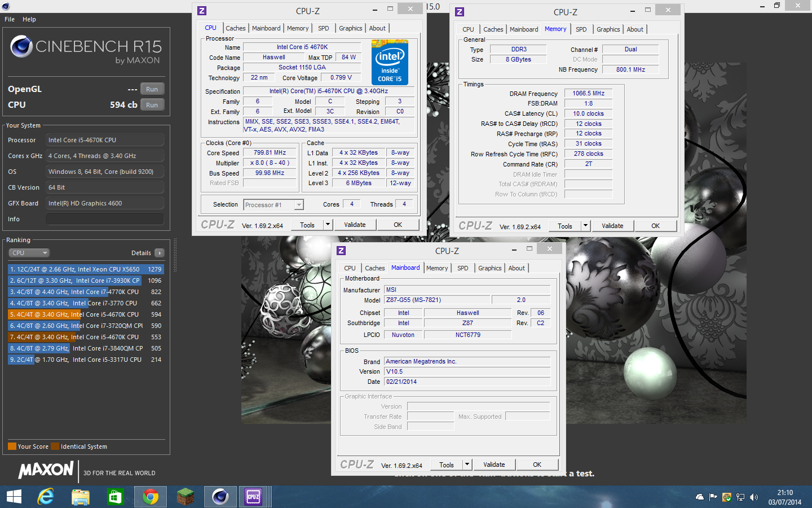
Task: Click the Cinebench panel resize grip
Action: coord(175,255)
